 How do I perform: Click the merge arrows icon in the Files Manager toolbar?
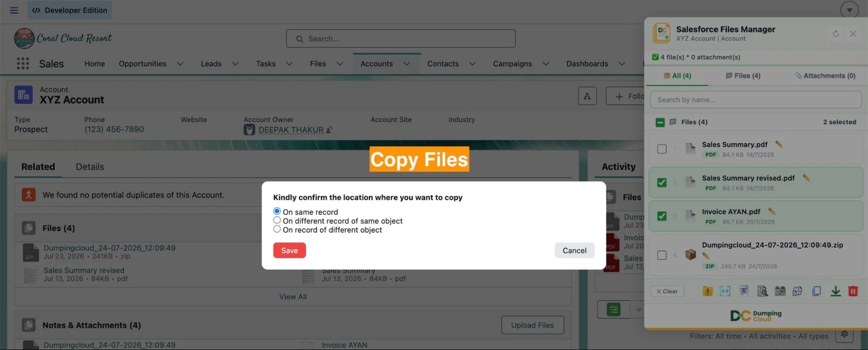725,291
